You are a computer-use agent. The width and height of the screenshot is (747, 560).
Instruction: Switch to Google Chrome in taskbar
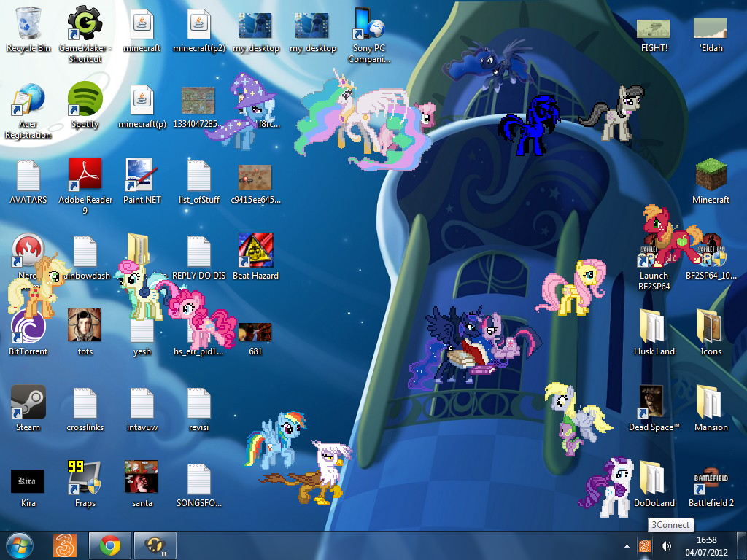click(109, 545)
